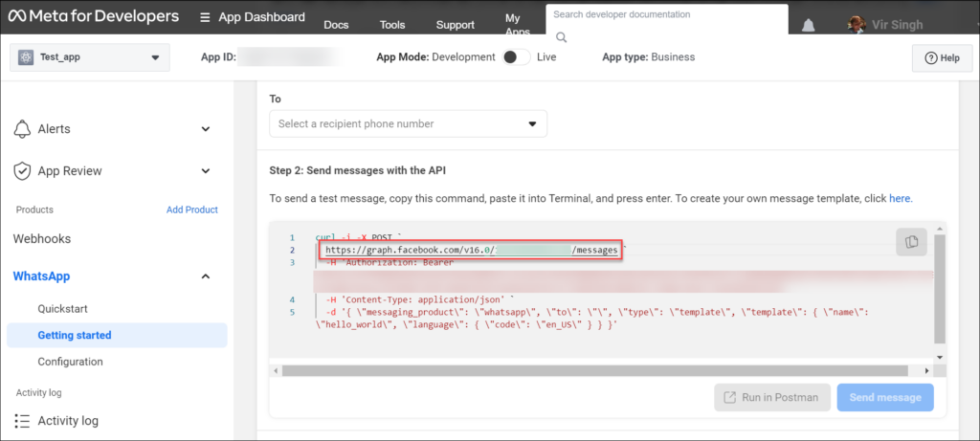Click the Activity log list icon
980x441 pixels.
click(22, 420)
